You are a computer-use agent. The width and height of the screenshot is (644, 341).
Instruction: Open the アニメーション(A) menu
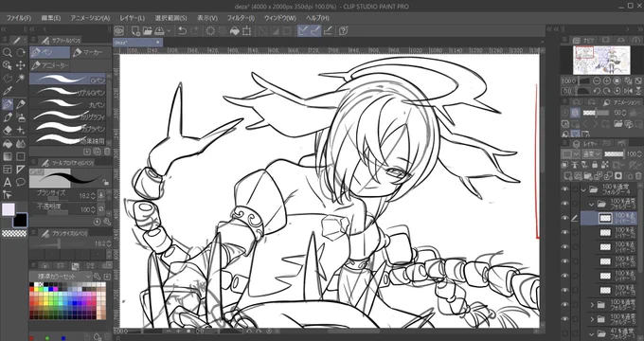click(x=90, y=18)
